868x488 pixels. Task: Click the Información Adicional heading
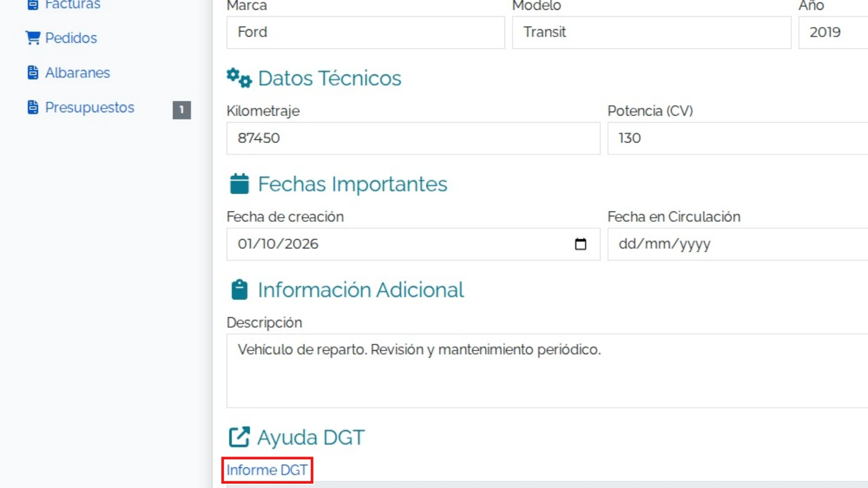pos(361,290)
